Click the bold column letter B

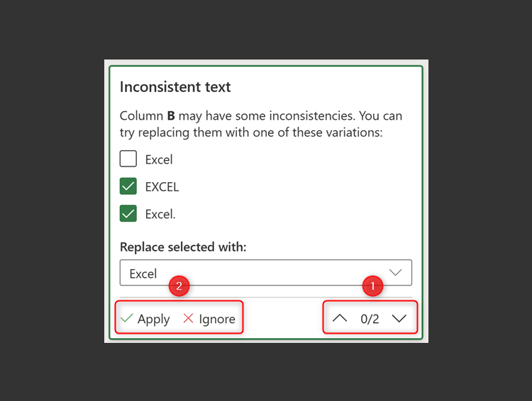pyautogui.click(x=171, y=116)
